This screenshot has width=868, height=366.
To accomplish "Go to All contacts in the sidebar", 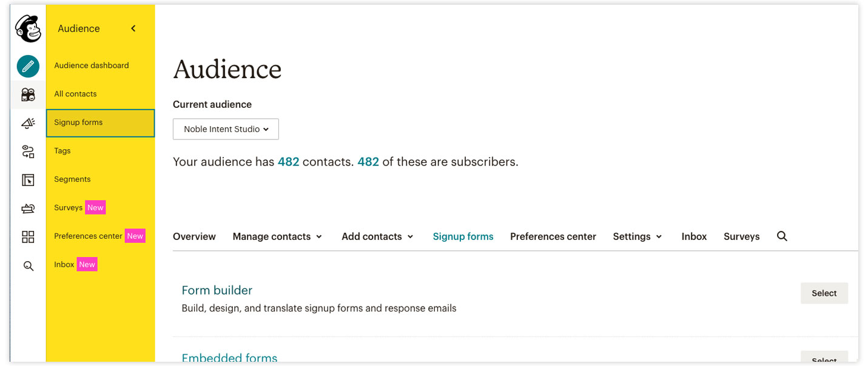I will (x=75, y=94).
